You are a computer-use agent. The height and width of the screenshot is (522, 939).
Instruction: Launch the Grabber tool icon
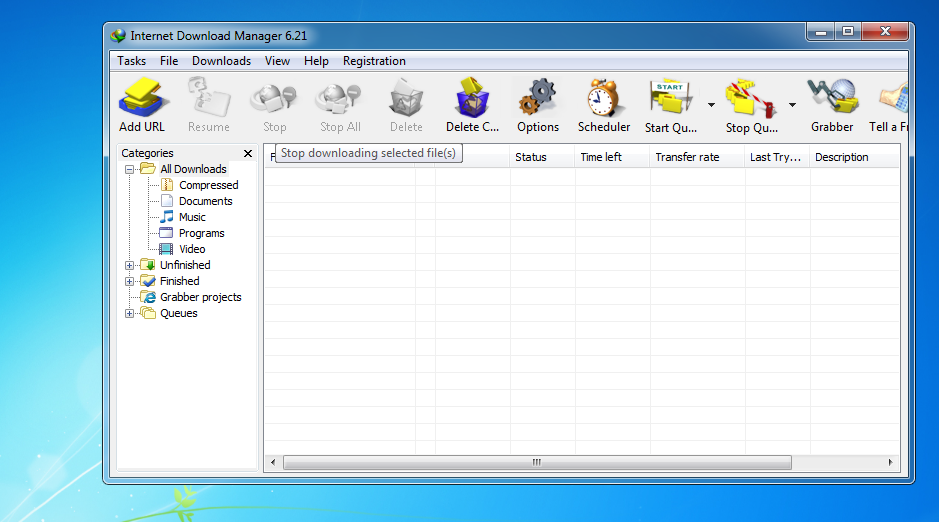(832, 96)
